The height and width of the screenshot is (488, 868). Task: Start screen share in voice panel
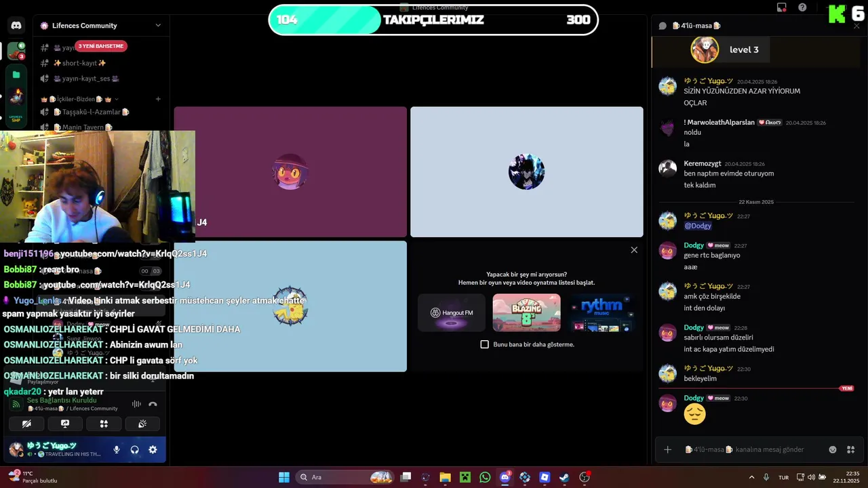tap(65, 424)
